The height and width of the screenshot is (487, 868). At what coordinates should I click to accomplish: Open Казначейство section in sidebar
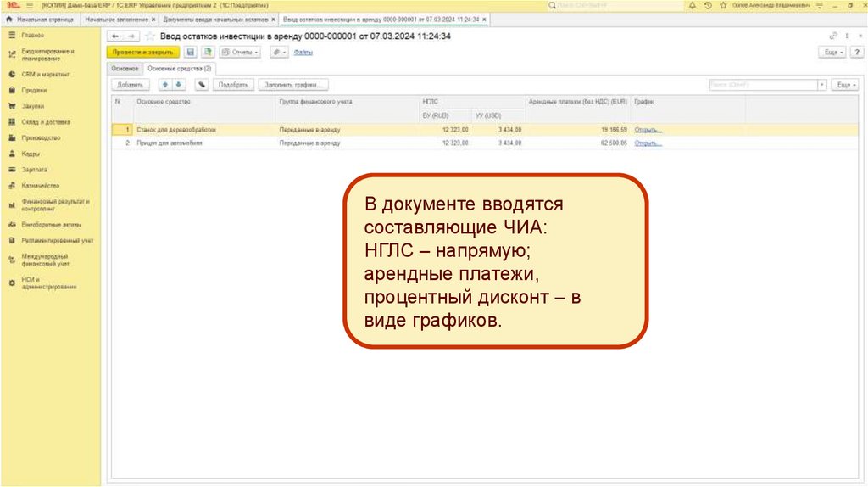[x=40, y=185]
